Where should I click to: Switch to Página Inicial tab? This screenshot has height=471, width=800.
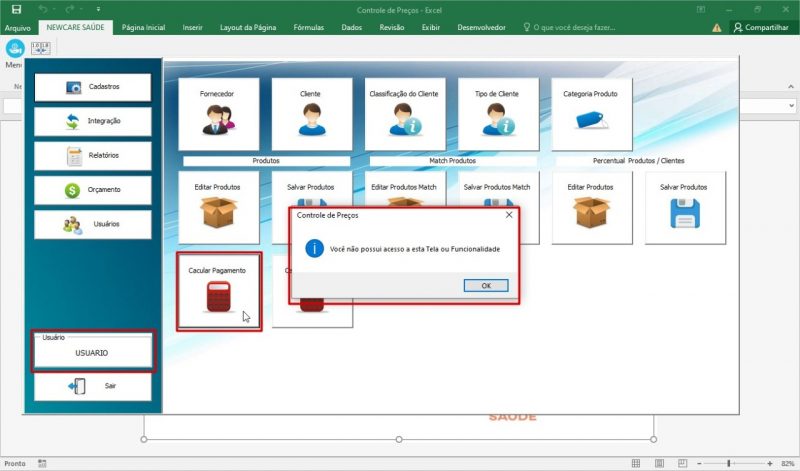tap(143, 28)
